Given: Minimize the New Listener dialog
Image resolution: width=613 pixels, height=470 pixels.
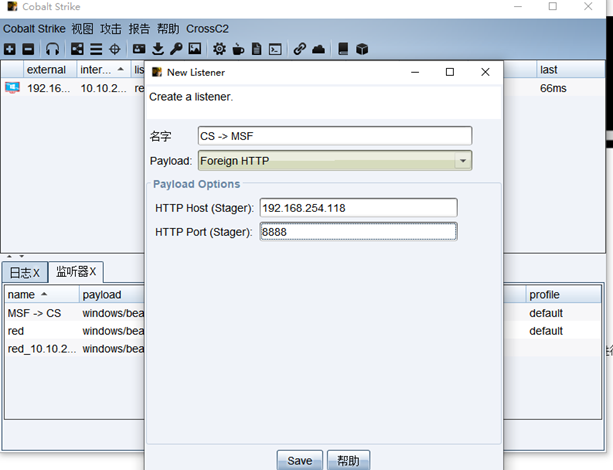Looking at the screenshot, I should pyautogui.click(x=415, y=72).
